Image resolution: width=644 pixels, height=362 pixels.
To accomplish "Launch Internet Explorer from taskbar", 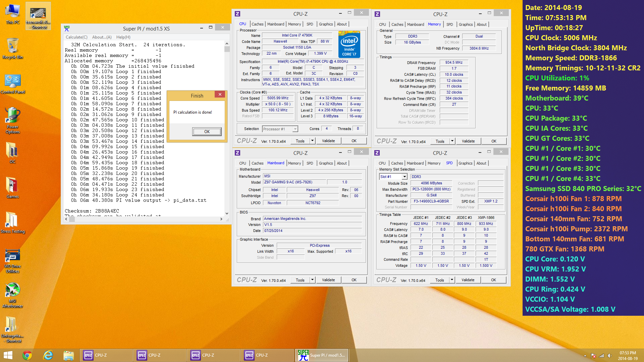I will (x=48, y=355).
